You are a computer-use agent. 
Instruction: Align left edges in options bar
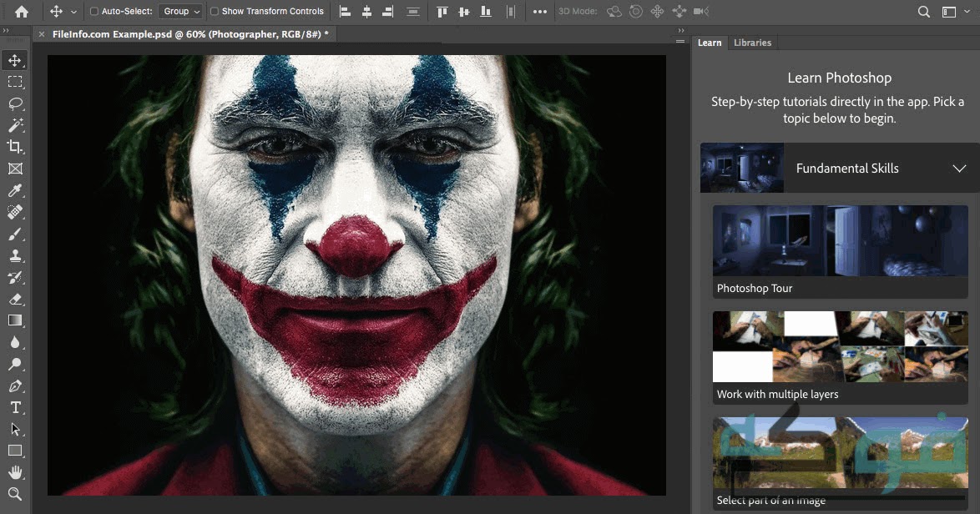pos(345,11)
